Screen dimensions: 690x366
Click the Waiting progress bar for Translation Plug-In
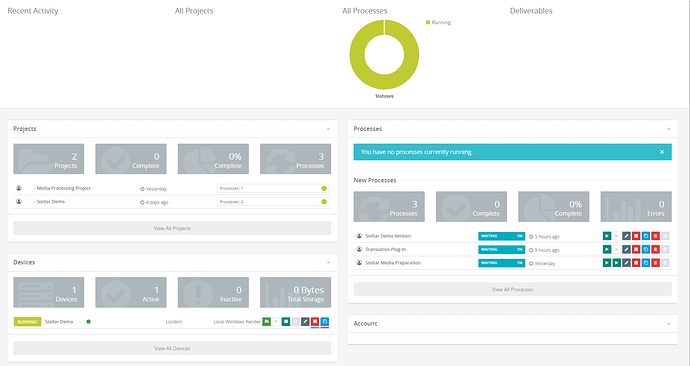502,249
